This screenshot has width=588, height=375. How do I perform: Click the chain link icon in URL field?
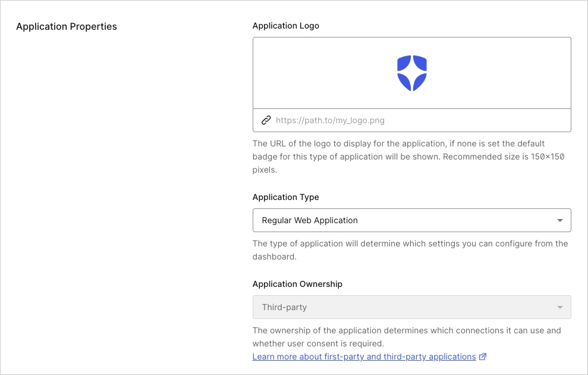266,120
